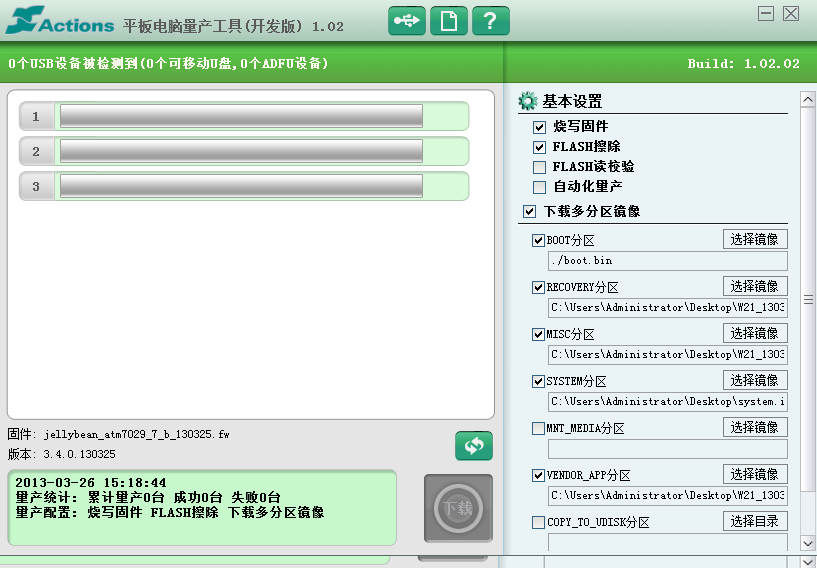Screen dimensions: 817x568
Task: Click 选择镜像 for MISC分区
Action: [x=755, y=333]
